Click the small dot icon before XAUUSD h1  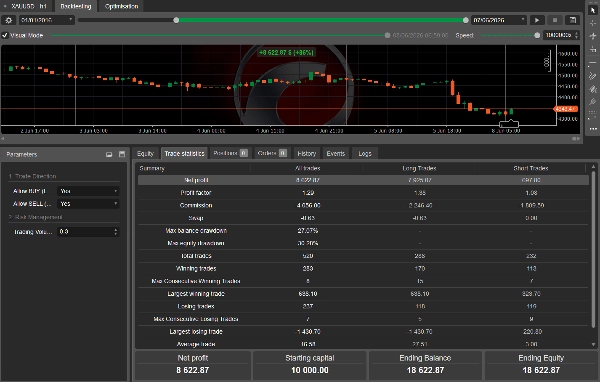(x=5, y=6)
